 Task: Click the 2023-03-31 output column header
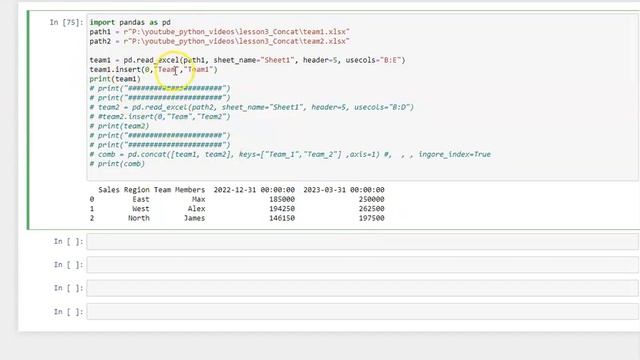point(344,190)
